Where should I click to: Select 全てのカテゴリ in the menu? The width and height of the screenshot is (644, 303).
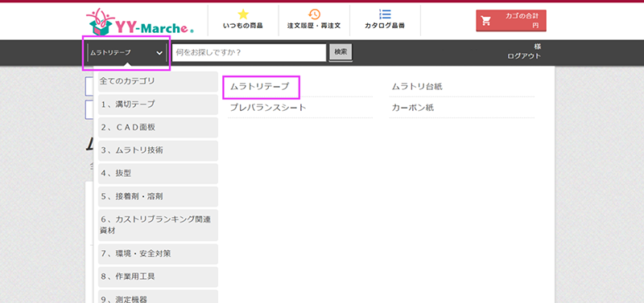point(158,81)
